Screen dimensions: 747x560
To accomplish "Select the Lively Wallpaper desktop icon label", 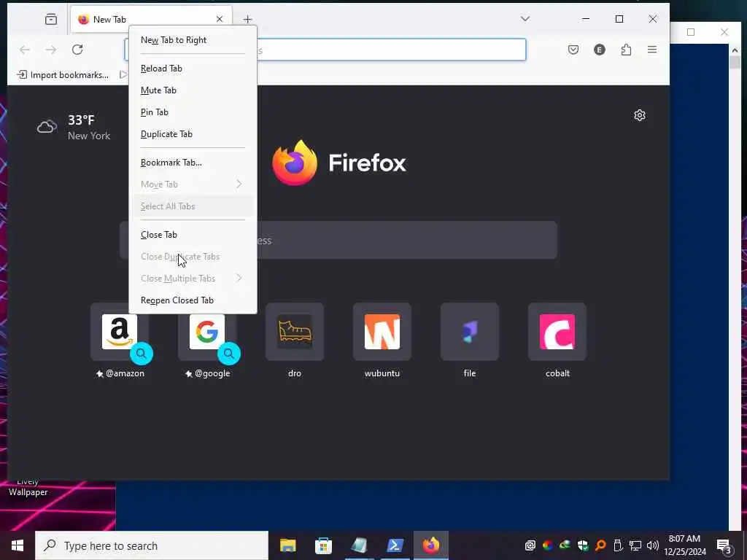I will [28, 487].
